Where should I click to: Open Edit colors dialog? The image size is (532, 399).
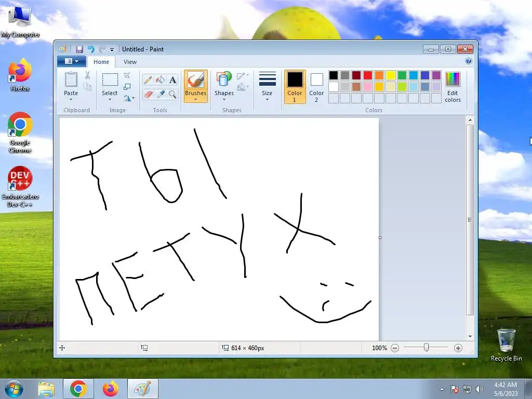(453, 87)
